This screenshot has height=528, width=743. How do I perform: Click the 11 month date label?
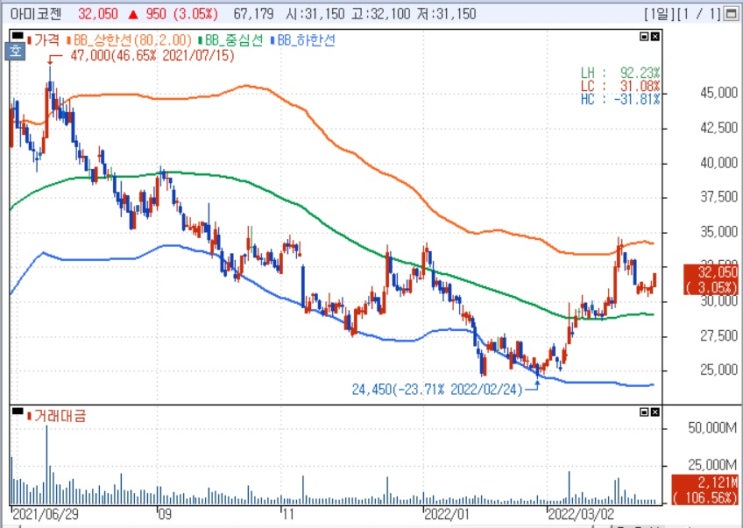288,515
